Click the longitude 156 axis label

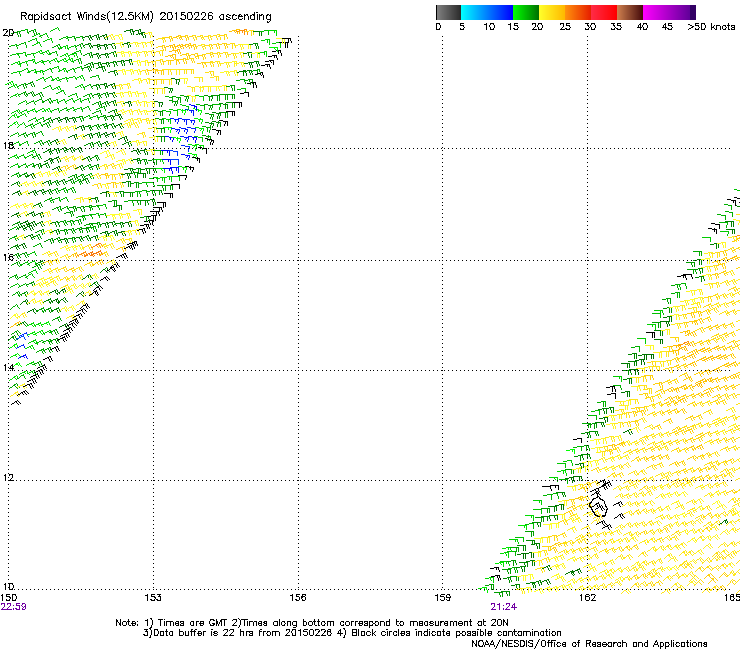298,598
